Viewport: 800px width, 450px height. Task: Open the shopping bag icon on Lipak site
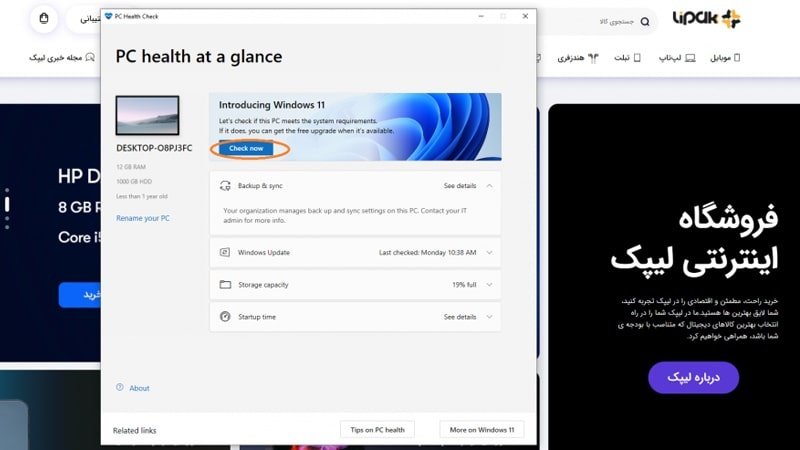click(x=44, y=19)
